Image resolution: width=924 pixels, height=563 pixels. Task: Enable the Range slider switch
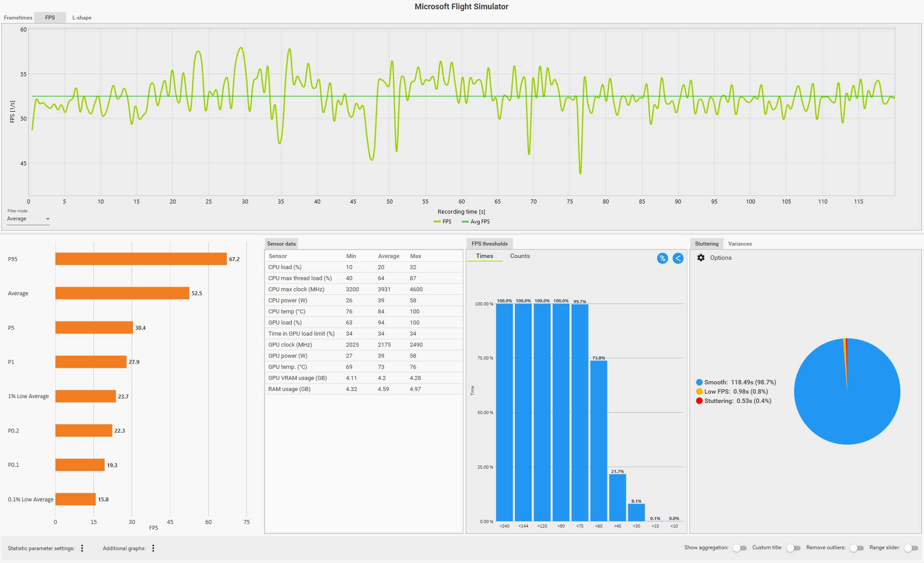coord(911,548)
